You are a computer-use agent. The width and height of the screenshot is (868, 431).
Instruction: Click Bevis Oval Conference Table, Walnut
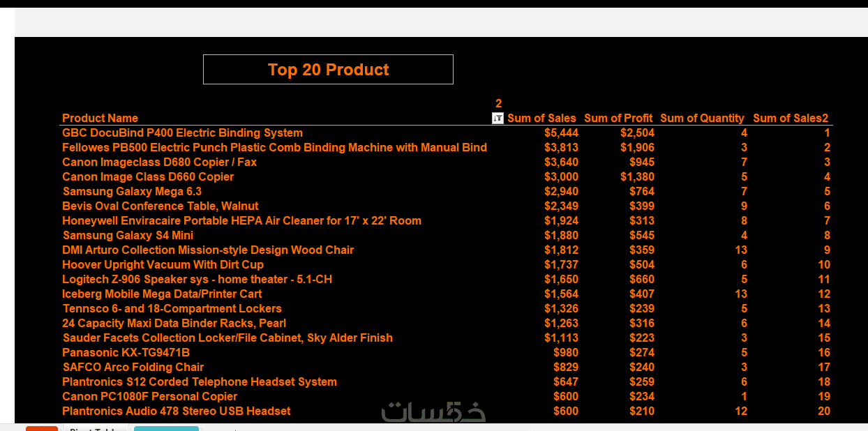(x=160, y=206)
